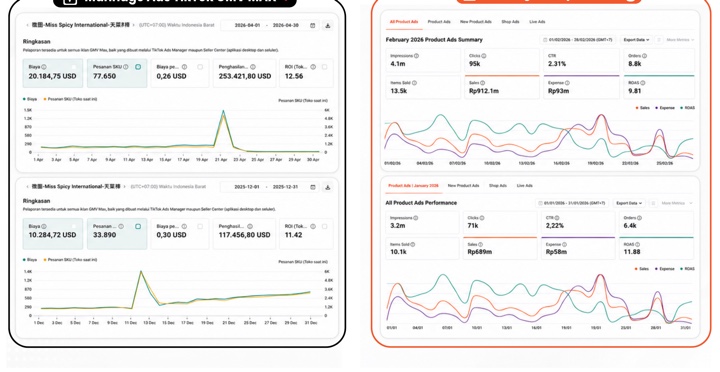Image resolution: width=720 pixels, height=372 pixels.
Task: Click column settings icon beside January Export Data
Action: [x=654, y=203]
